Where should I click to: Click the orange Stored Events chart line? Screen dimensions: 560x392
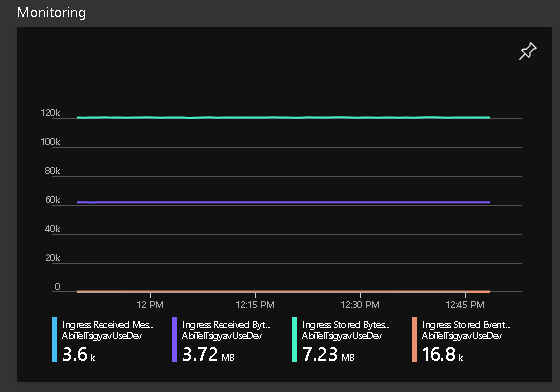(283, 292)
